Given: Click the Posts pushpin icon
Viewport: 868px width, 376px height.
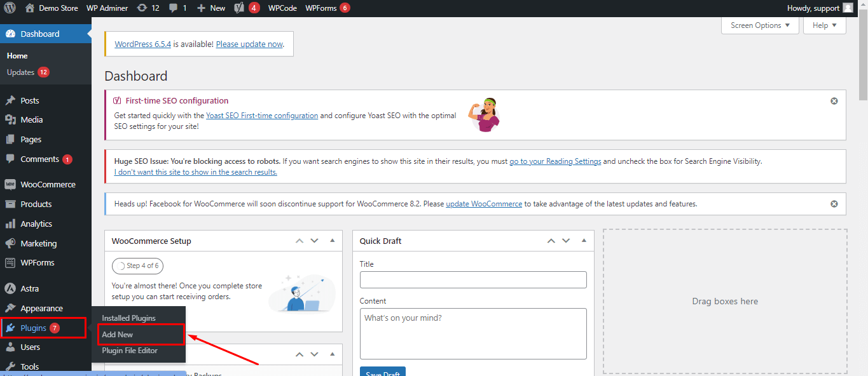Looking at the screenshot, I should click(x=10, y=100).
